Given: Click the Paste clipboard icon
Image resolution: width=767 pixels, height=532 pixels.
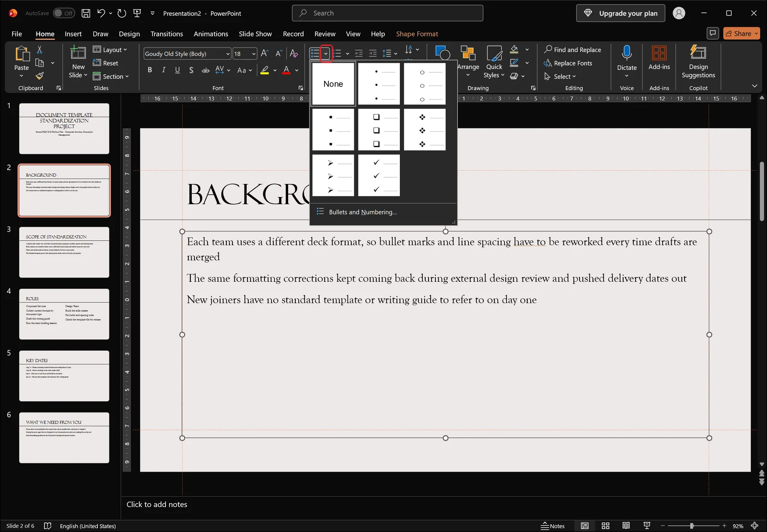Looking at the screenshot, I should click(x=22, y=54).
